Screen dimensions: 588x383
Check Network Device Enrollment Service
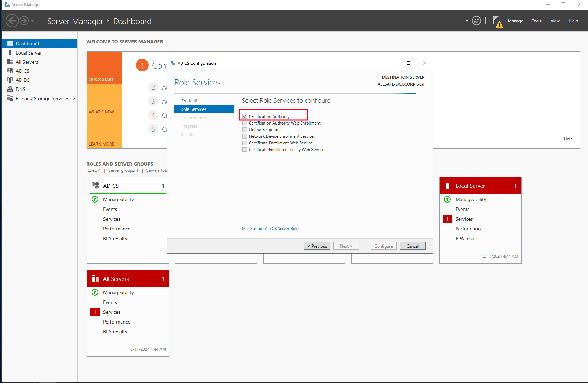click(245, 136)
